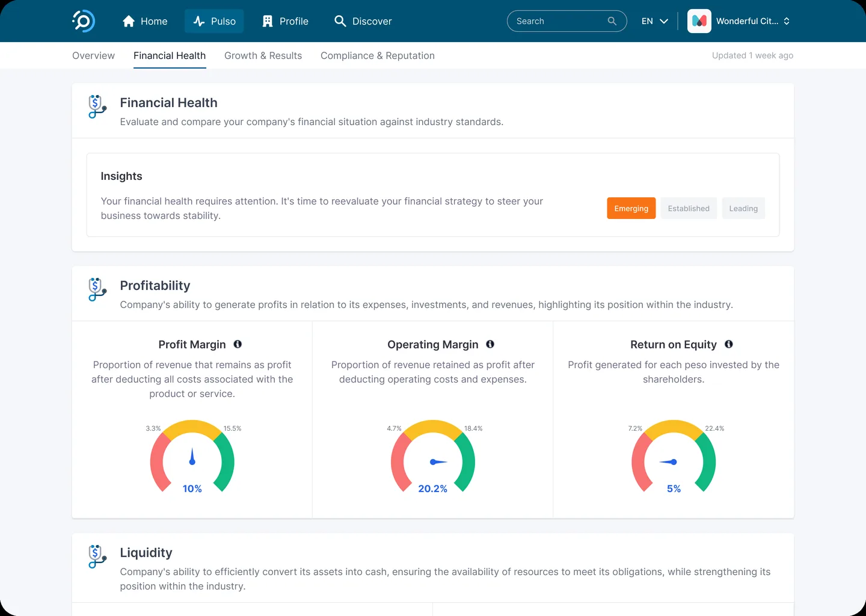Click the info icon beside Operating Margin

490,344
